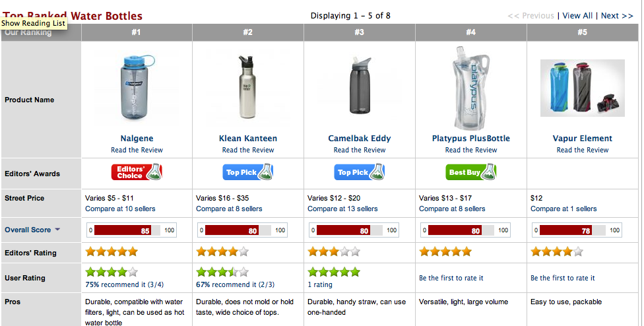The image size is (644, 326).
Task: Click the Show Reading List tooltip
Action: click(x=32, y=23)
